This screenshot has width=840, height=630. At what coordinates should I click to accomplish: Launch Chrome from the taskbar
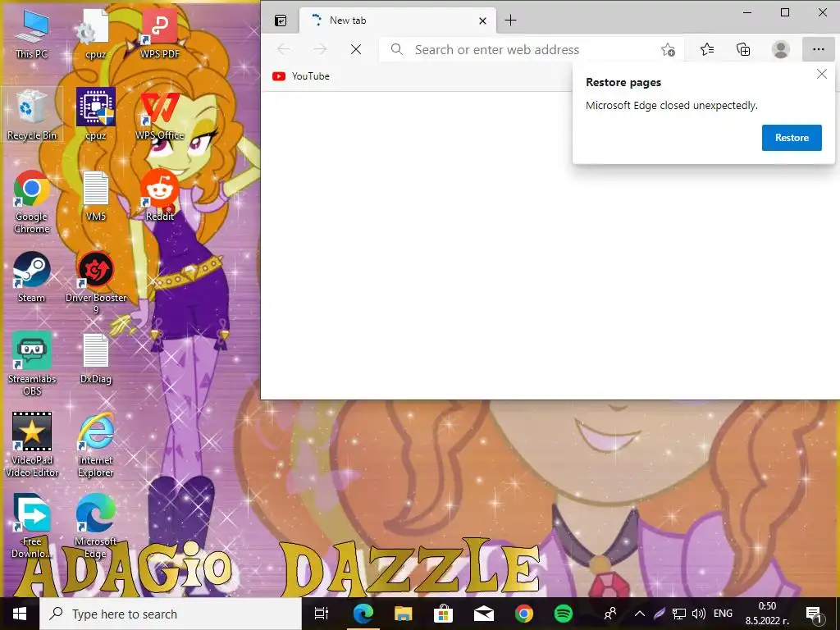click(x=524, y=614)
